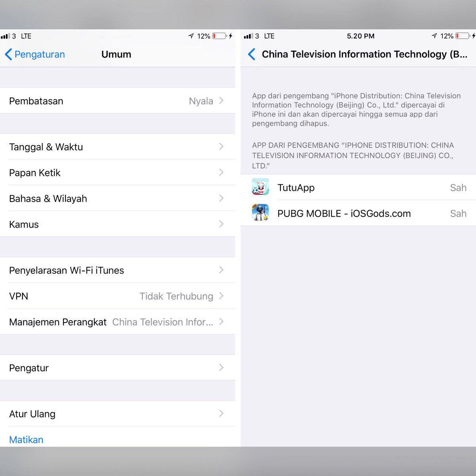Select Manajemen Perangkat menu item

[117, 322]
